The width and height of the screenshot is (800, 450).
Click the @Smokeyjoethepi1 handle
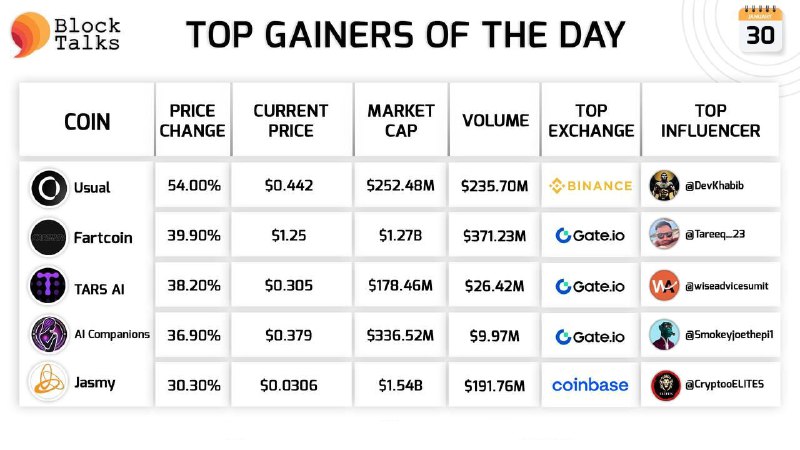tap(729, 335)
